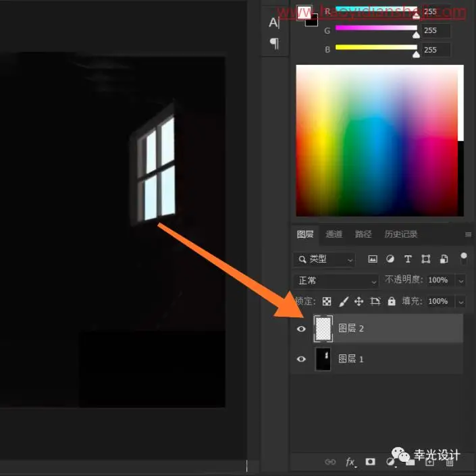Lock artboard auto-nesting
Screen dimensions: 476x476
click(x=375, y=301)
